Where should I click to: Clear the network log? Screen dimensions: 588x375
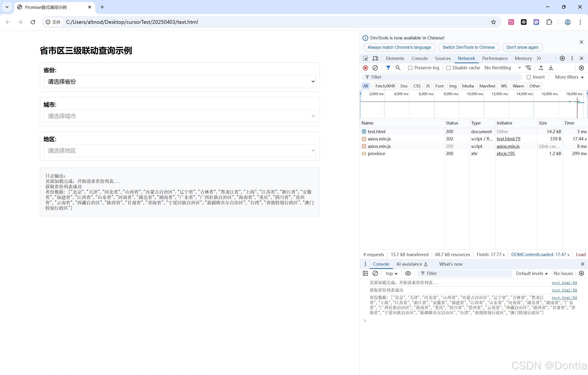[x=375, y=68]
